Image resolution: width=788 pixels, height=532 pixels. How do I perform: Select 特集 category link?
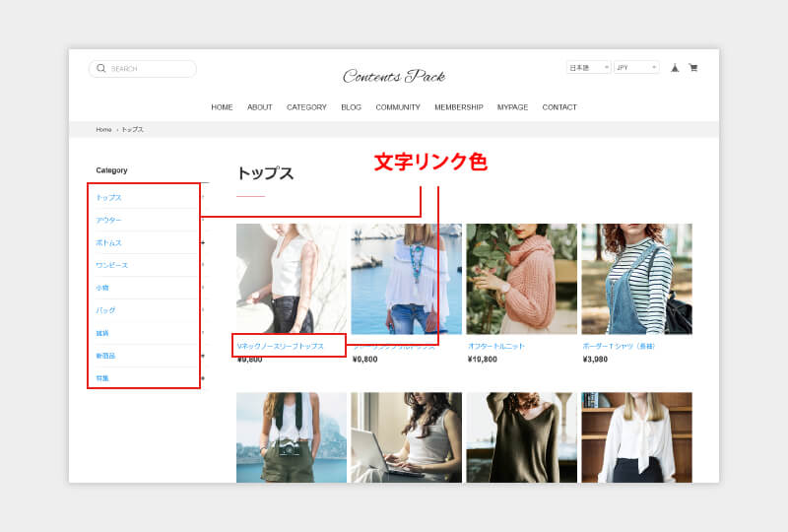[102, 378]
